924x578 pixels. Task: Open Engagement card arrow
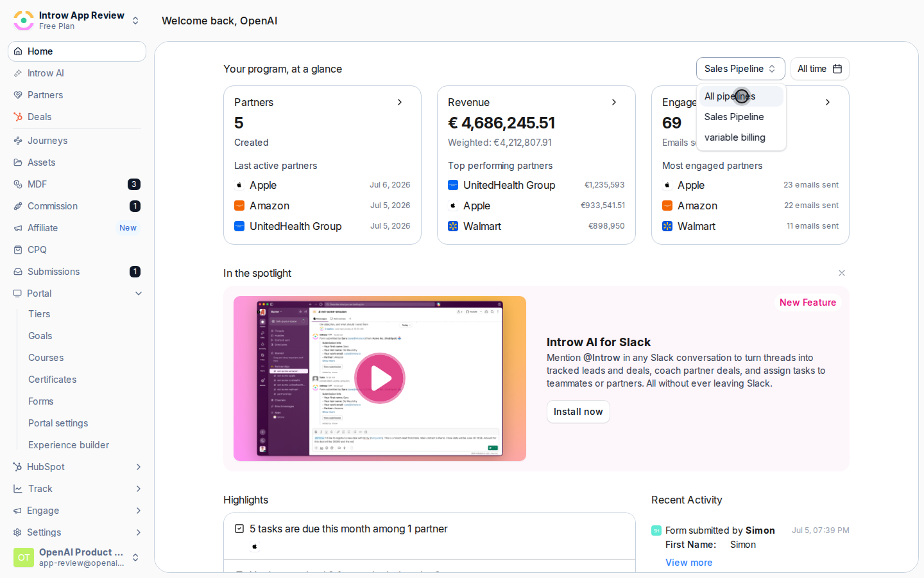(x=828, y=102)
